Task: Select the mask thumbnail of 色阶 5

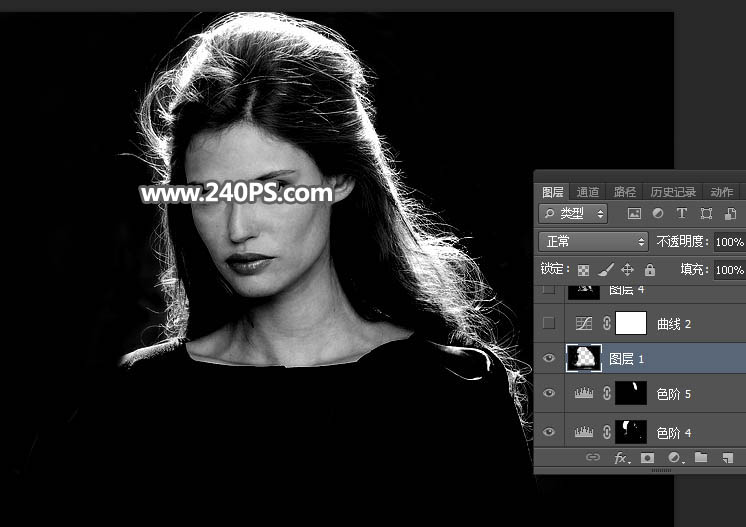Action: point(631,393)
